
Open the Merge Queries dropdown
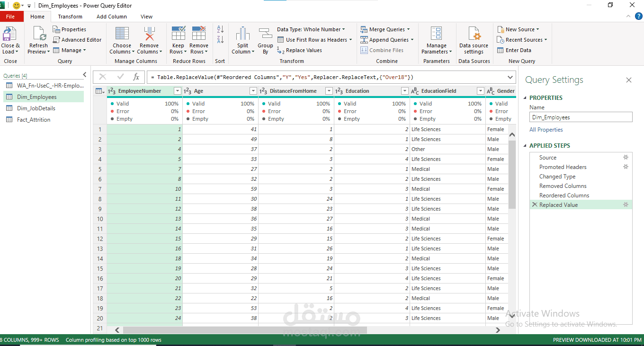(x=385, y=29)
